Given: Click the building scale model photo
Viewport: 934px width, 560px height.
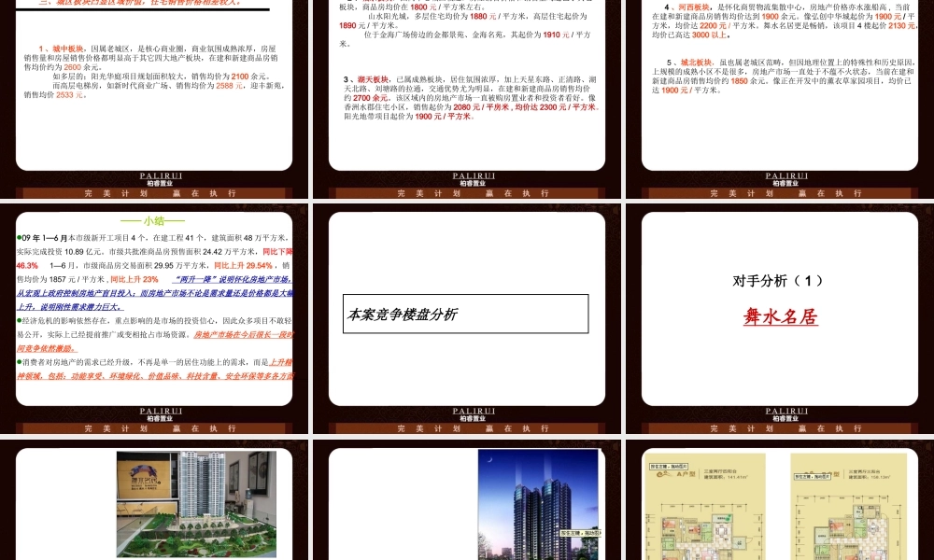Looking at the screenshot, I should click(x=196, y=504).
